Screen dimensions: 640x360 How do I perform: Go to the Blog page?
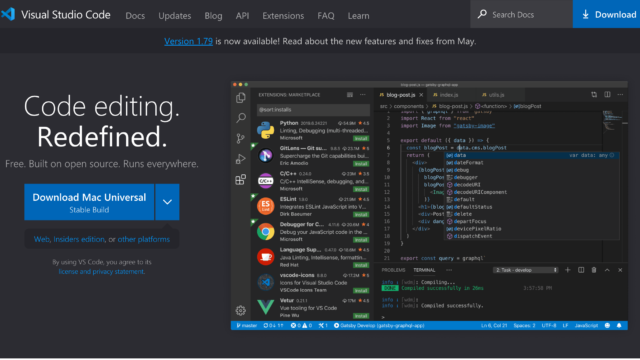click(x=213, y=16)
